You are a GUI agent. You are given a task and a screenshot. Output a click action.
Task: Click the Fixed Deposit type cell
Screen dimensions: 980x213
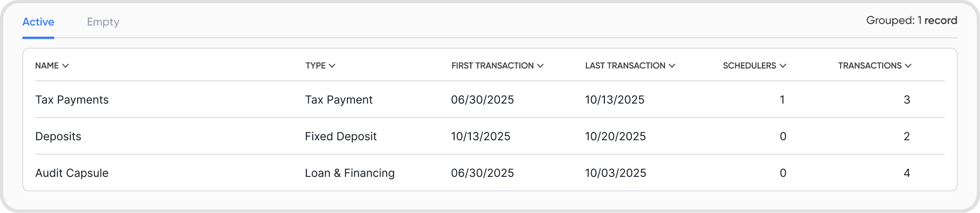point(340,137)
